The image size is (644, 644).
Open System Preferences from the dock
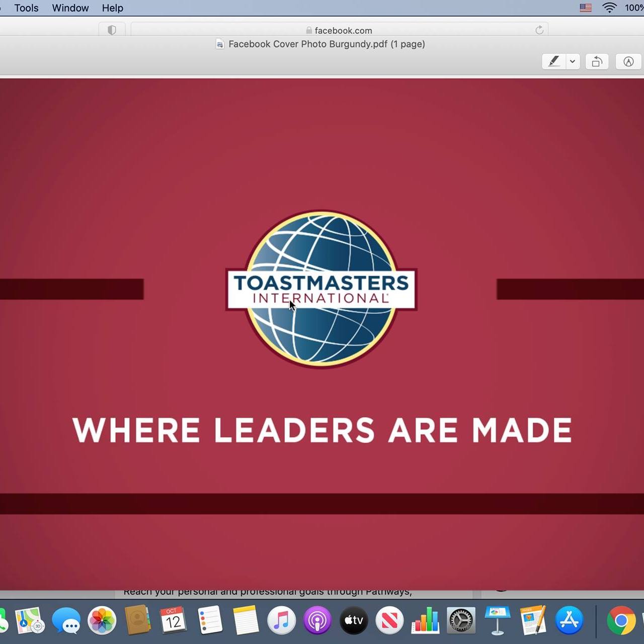pyautogui.click(x=461, y=620)
